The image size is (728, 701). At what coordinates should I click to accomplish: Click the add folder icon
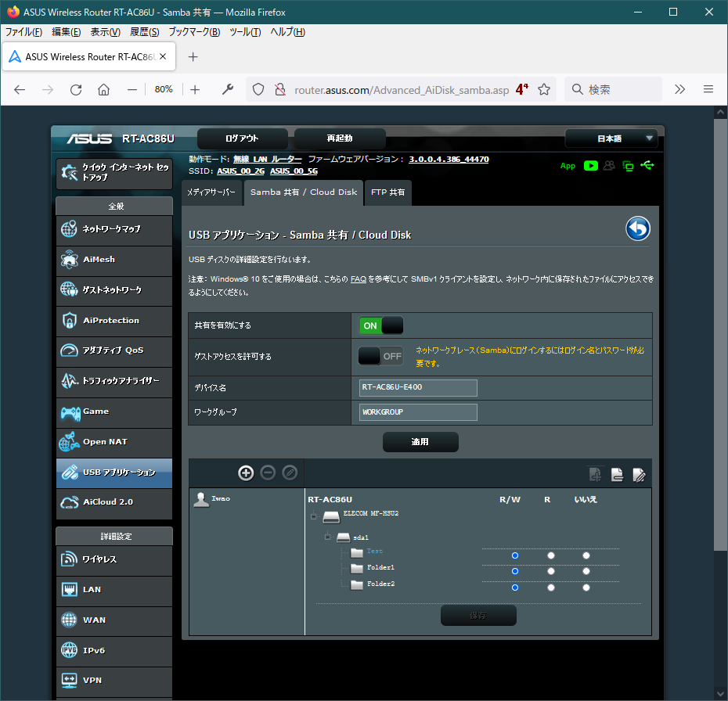pos(595,474)
